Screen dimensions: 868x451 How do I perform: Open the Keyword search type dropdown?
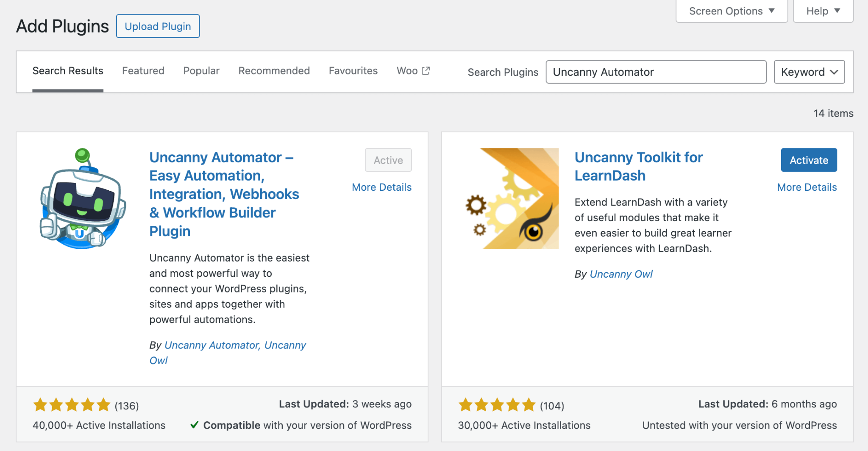pos(809,72)
